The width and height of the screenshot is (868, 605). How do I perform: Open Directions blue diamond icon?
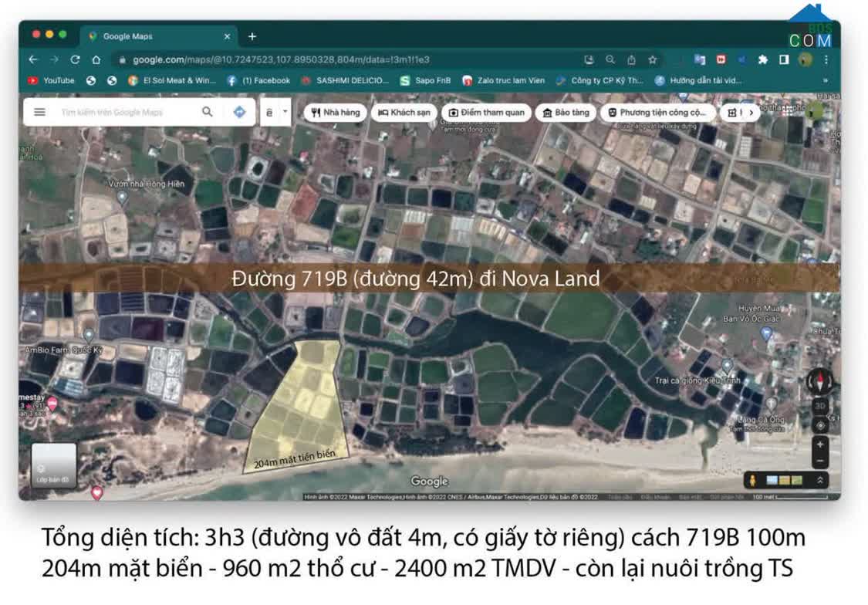click(x=240, y=112)
